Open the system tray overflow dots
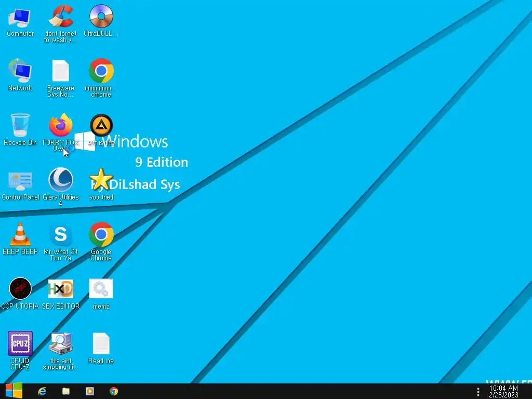The image size is (532, 399). click(478, 392)
